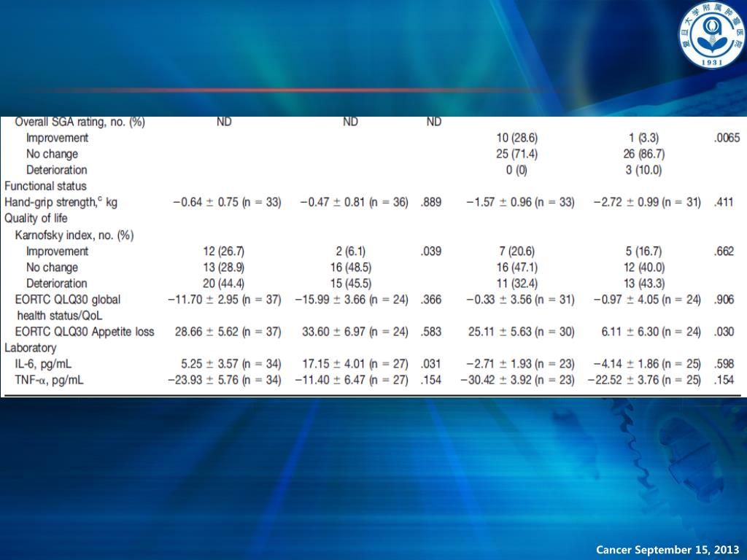Click '−11.40 ± 6.47 (n = 27)' value
Screen dimensions: 747x560
pos(352,380)
